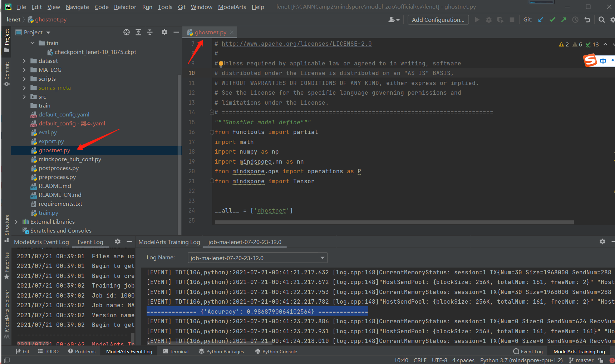This screenshot has width=615, height=364.
Task: Open the Log Name dropdown
Action: tap(257, 258)
